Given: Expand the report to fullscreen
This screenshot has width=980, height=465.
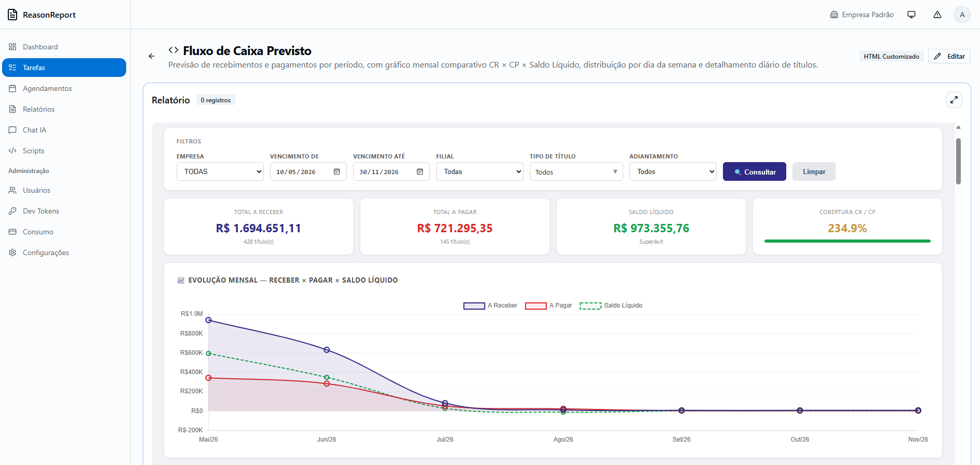Looking at the screenshot, I should pos(954,100).
